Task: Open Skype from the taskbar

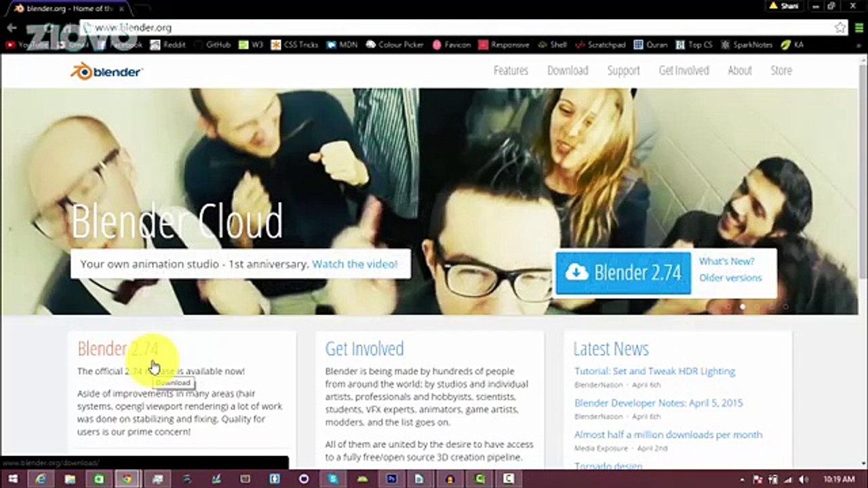Action: point(333,479)
